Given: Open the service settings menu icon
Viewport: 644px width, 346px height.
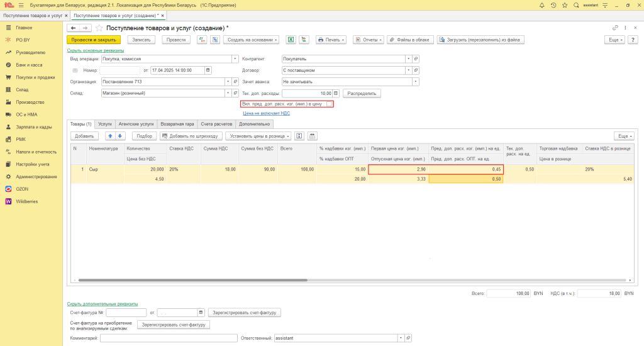Looking at the screenshot, I should click(x=605, y=5).
